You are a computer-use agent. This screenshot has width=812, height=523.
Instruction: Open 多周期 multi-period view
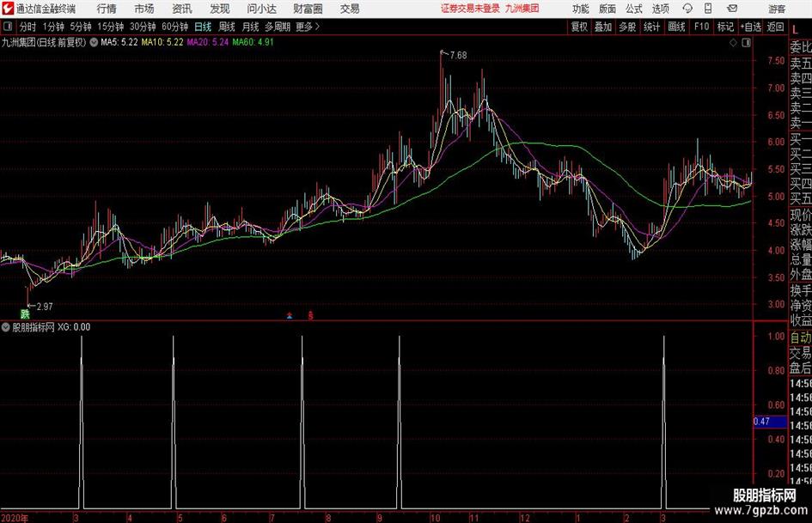[x=278, y=27]
